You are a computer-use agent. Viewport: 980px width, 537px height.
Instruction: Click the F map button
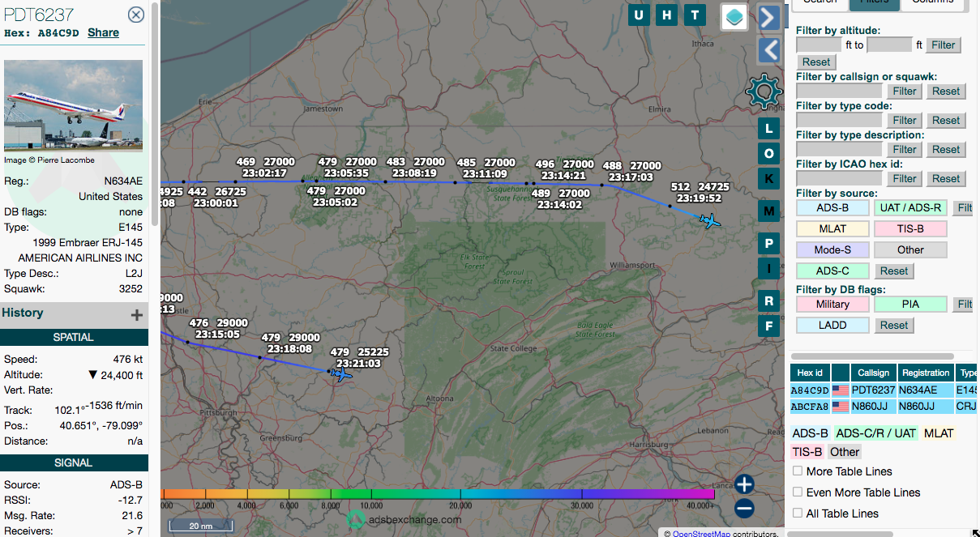769,326
